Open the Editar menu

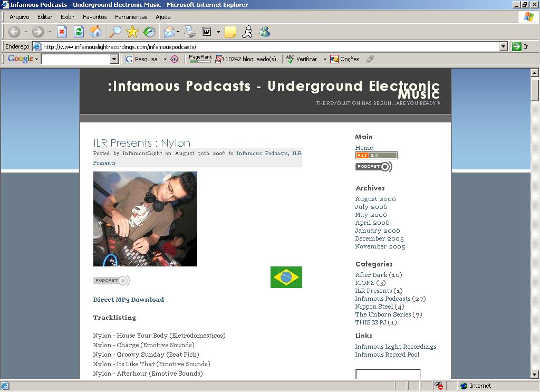pos(45,17)
